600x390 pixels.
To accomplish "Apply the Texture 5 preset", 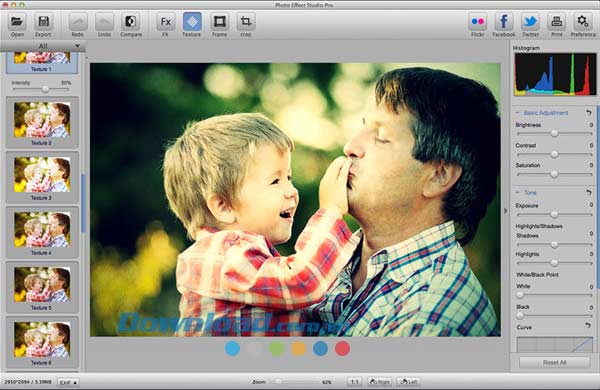I will 42,287.
